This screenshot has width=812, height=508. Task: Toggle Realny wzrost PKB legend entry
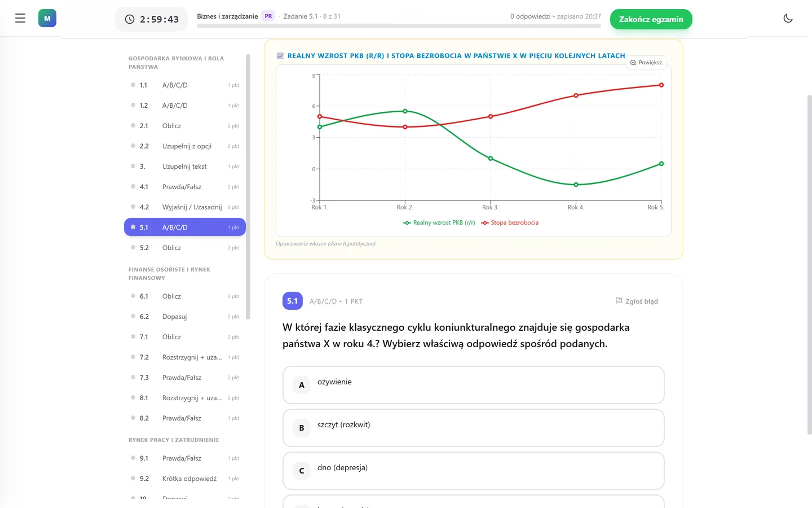pyautogui.click(x=439, y=223)
